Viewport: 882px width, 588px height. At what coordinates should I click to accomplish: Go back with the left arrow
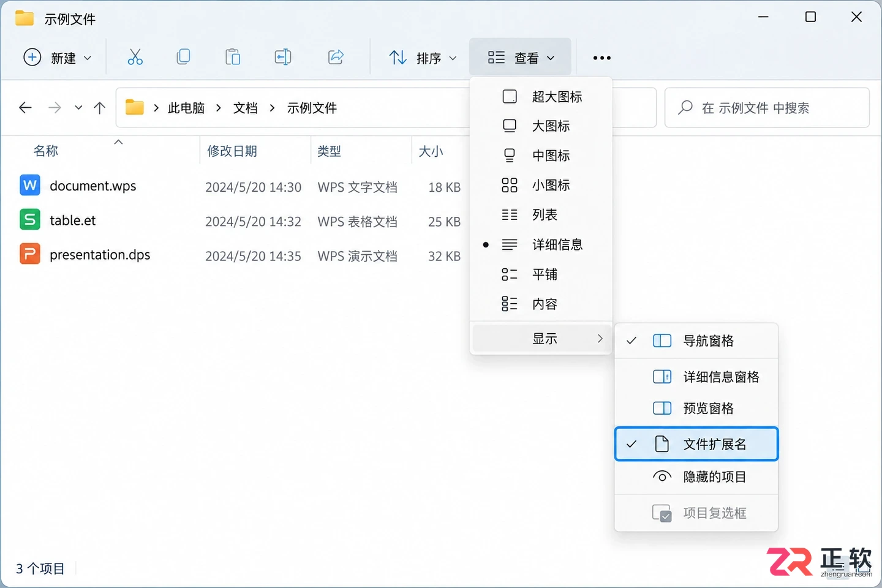tap(25, 108)
